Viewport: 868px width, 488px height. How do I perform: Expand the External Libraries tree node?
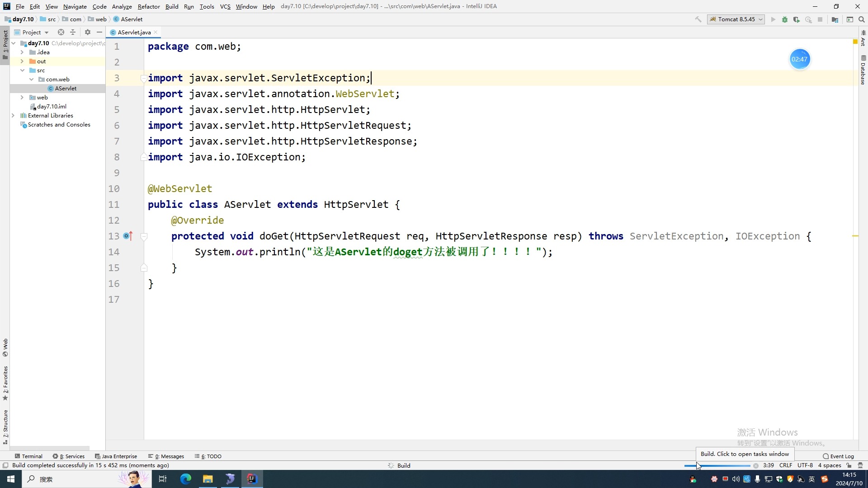(13, 116)
